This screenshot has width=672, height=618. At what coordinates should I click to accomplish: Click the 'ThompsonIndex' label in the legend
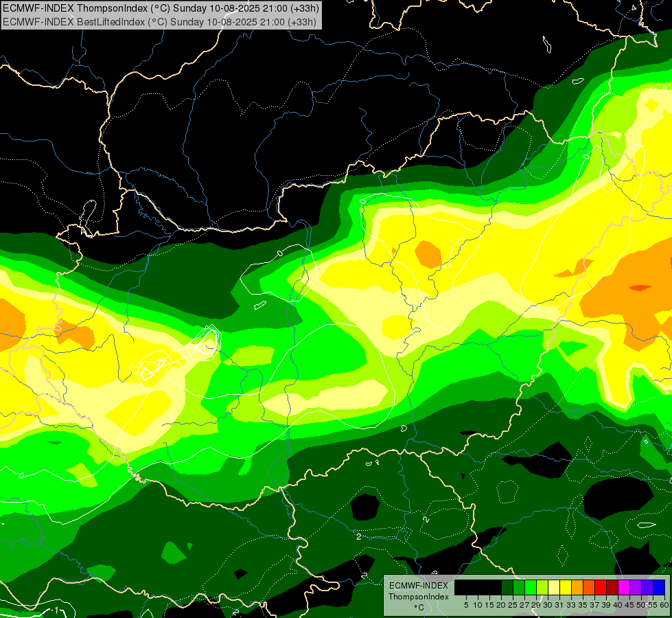point(418,597)
